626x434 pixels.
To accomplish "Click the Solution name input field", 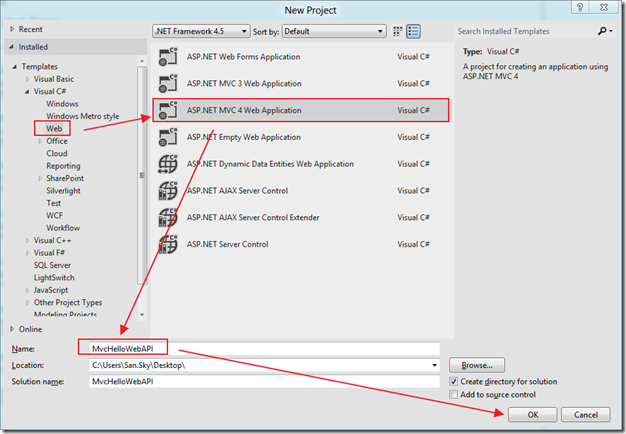I will point(264,381).
